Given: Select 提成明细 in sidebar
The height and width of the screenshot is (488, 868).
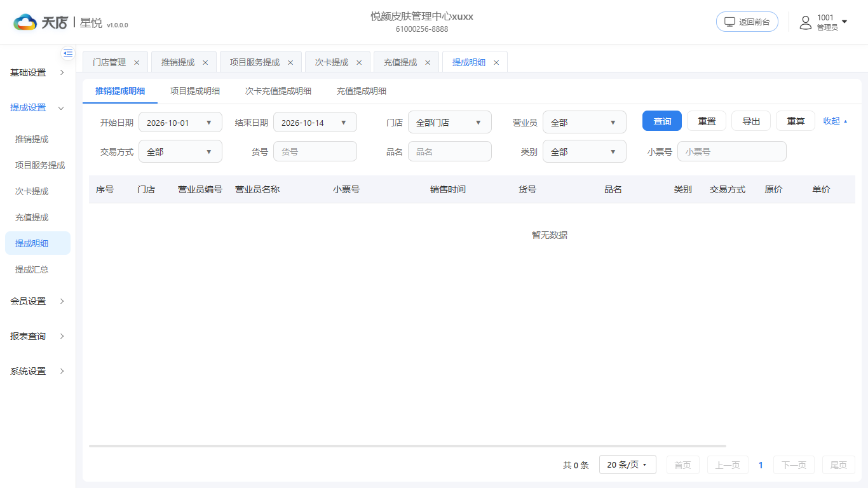Looking at the screenshot, I should click(37, 243).
